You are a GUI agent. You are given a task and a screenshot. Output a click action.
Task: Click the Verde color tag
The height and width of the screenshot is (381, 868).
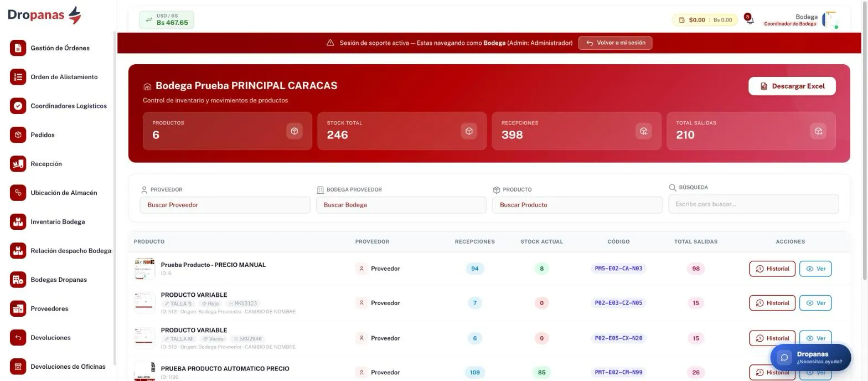pos(213,339)
